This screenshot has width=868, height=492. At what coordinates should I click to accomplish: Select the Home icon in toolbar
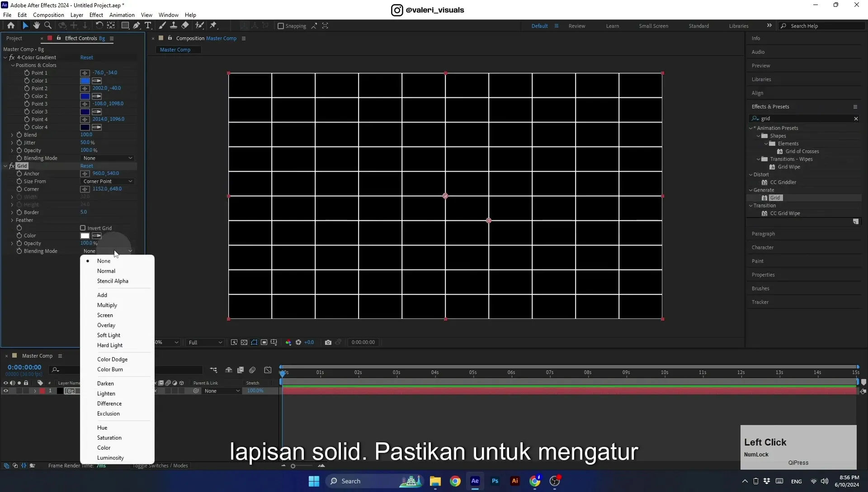[11, 26]
